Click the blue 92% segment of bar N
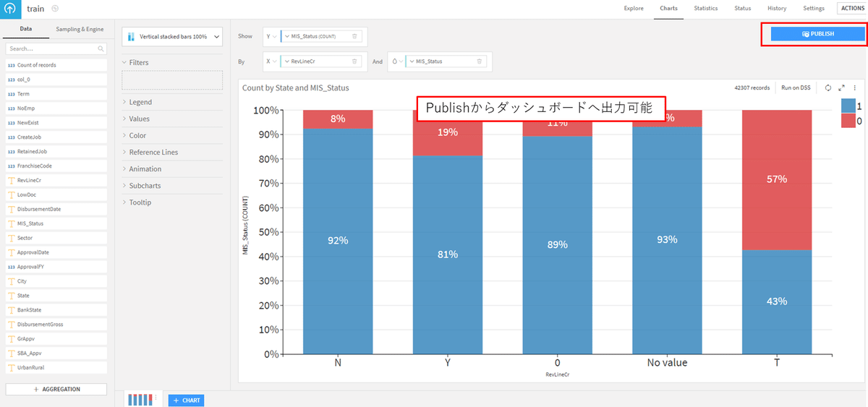 point(338,241)
